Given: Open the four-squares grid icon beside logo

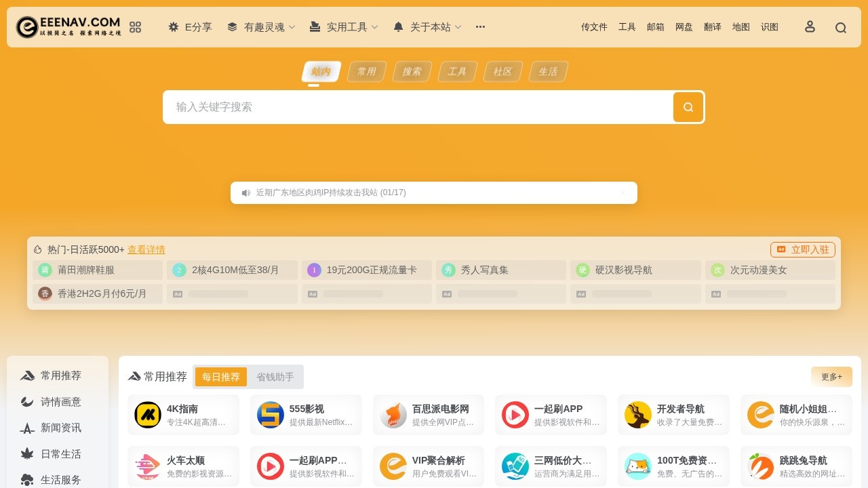Looking at the screenshot, I should [x=135, y=27].
